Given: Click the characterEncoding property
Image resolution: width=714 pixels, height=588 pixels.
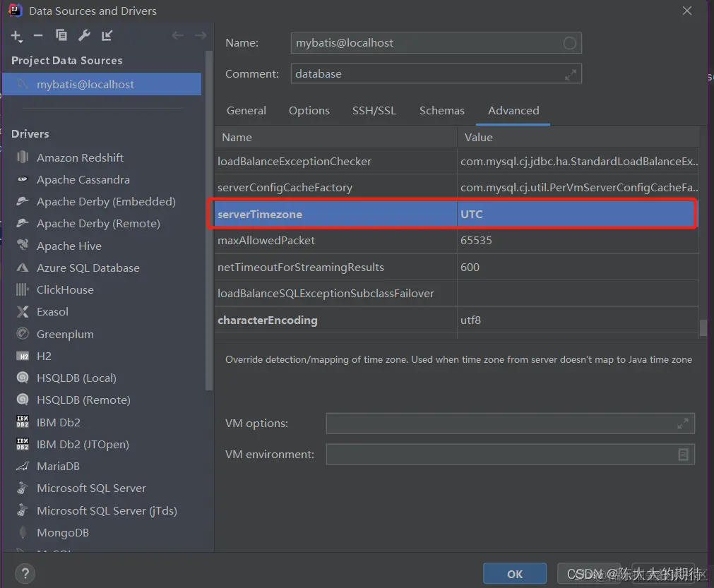Looking at the screenshot, I should click(x=267, y=320).
